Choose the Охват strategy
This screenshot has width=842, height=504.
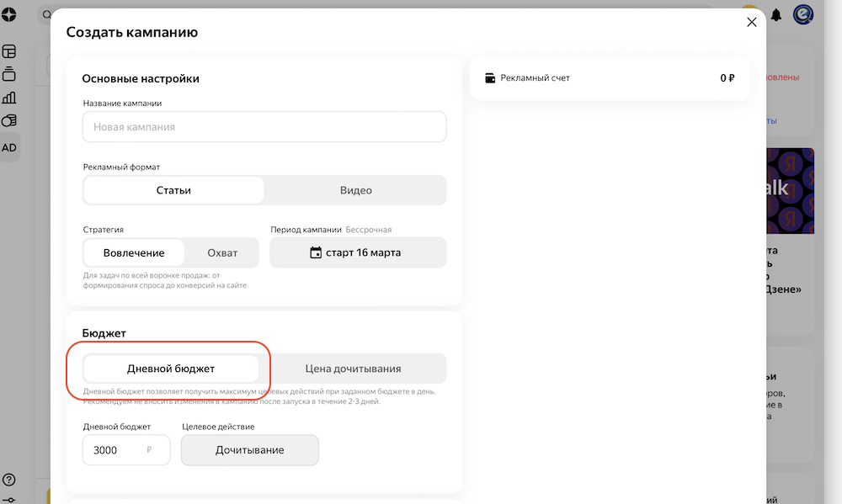pos(222,252)
